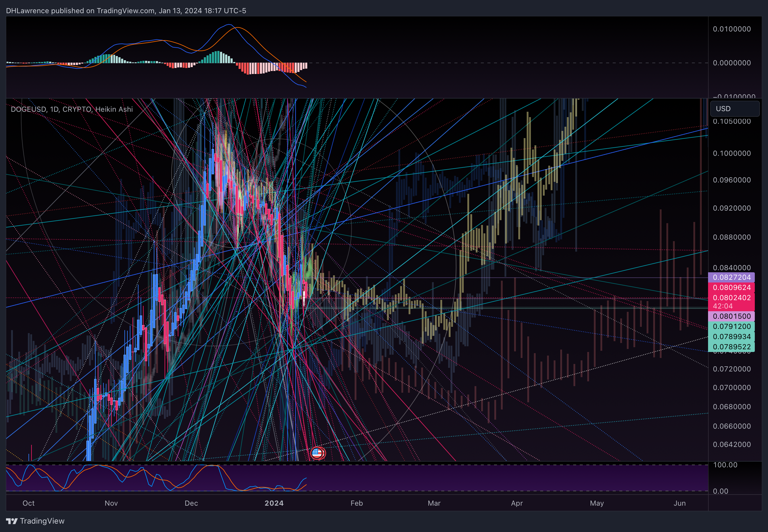This screenshot has width=768, height=532.
Task: Click the 0.0960000 price axis tick
Action: click(732, 180)
